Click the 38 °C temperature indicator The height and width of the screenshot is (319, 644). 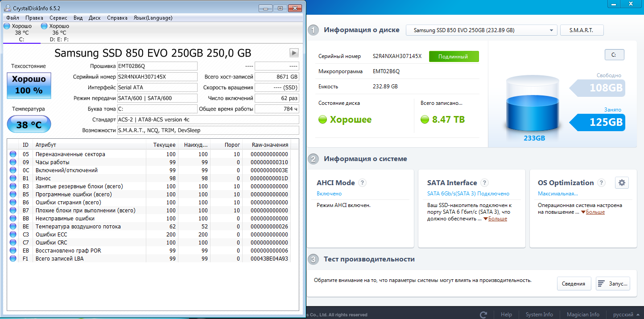tap(29, 124)
